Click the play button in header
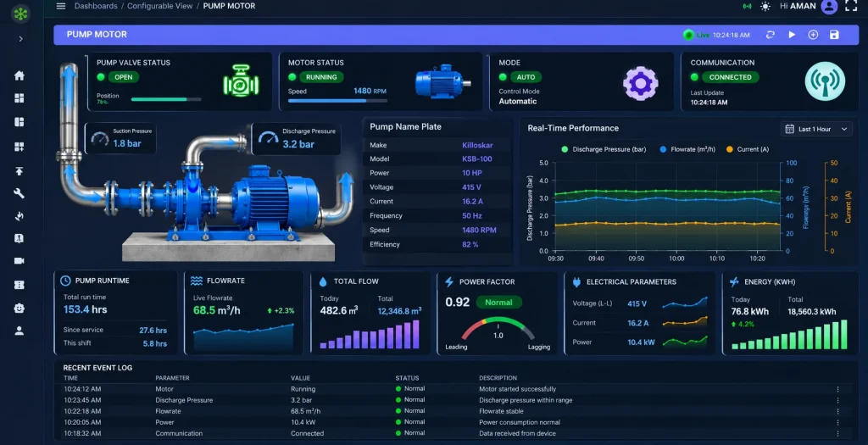This screenshot has height=445, width=868. [x=792, y=34]
